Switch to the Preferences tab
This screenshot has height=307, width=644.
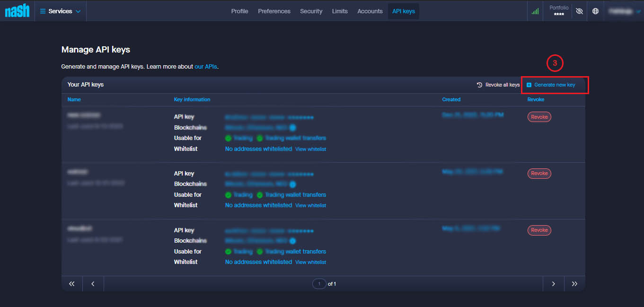pyautogui.click(x=274, y=11)
